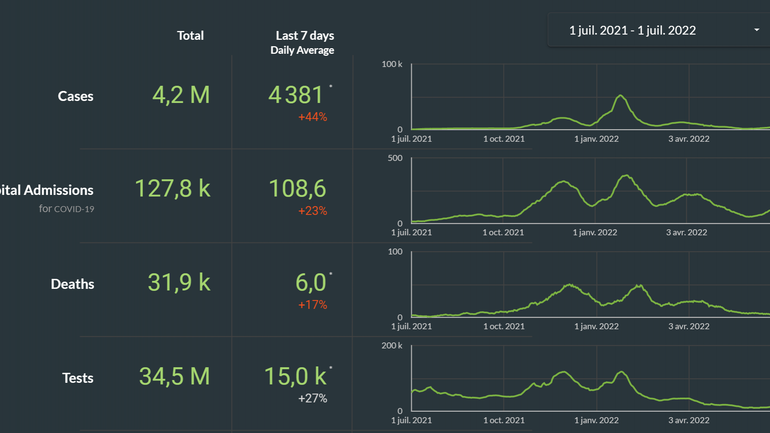Click the date range dropdown arrow

point(757,30)
